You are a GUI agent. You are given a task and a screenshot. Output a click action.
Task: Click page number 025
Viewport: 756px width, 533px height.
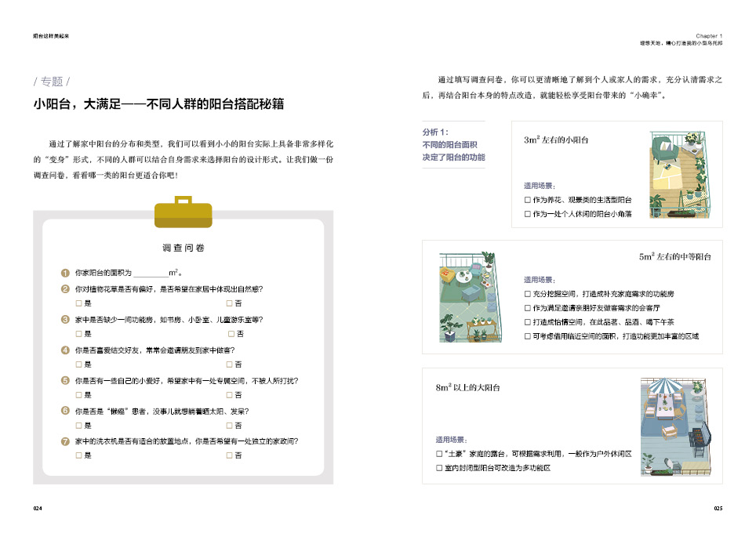tap(718, 508)
